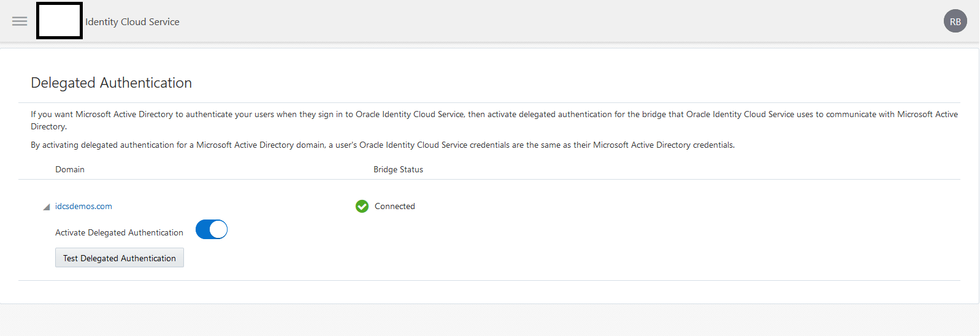Click empty gray area below the panel

(491, 320)
